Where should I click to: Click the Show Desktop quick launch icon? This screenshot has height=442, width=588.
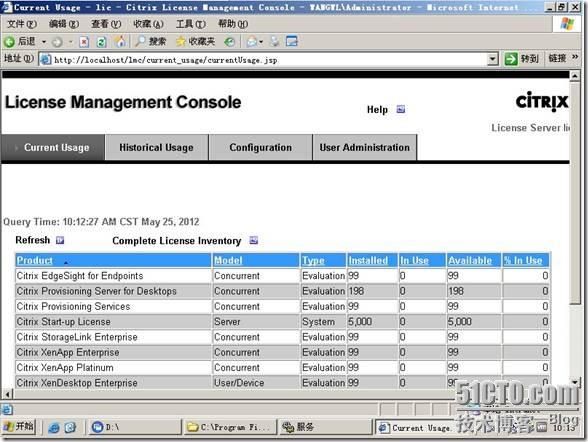click(70, 427)
